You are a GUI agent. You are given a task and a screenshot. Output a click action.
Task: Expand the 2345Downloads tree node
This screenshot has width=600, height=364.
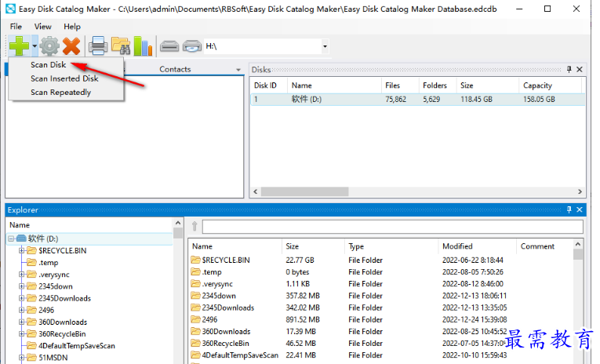[x=22, y=298]
